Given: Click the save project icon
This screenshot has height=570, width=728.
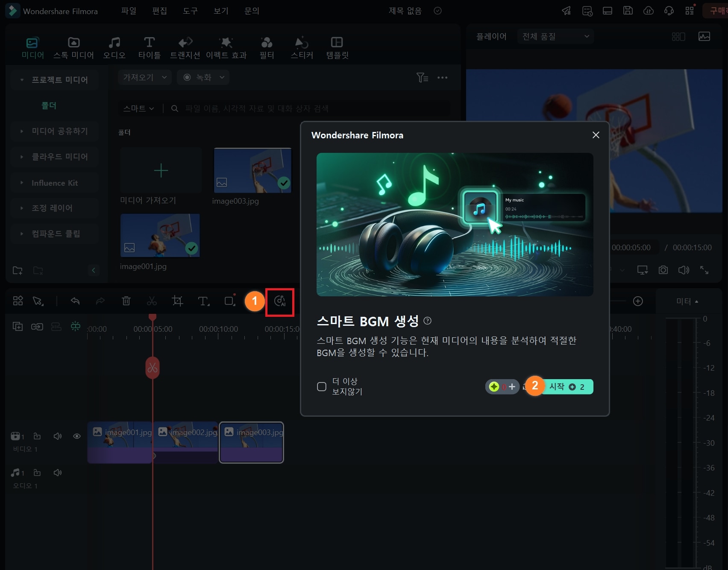Looking at the screenshot, I should [x=628, y=11].
